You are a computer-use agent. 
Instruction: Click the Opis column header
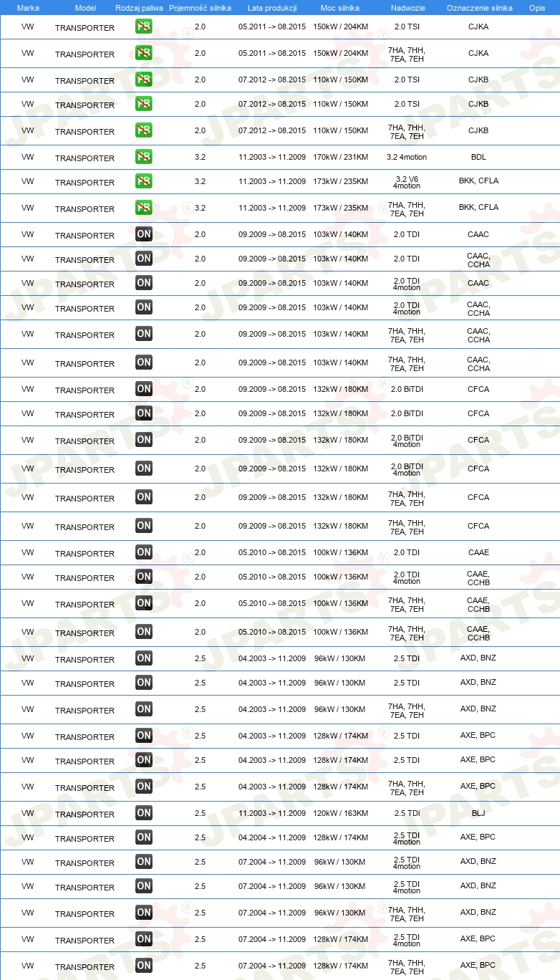point(537,7)
